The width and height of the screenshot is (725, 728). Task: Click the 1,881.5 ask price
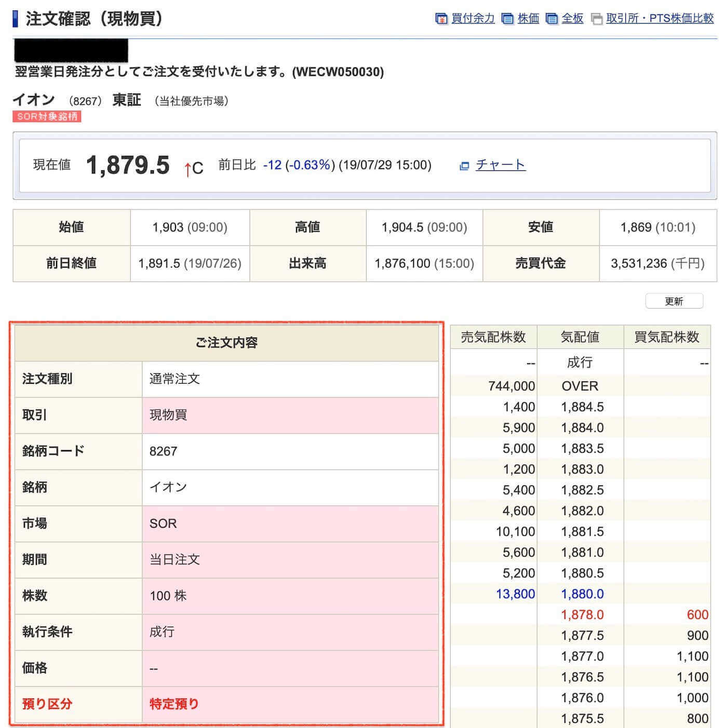[582, 532]
